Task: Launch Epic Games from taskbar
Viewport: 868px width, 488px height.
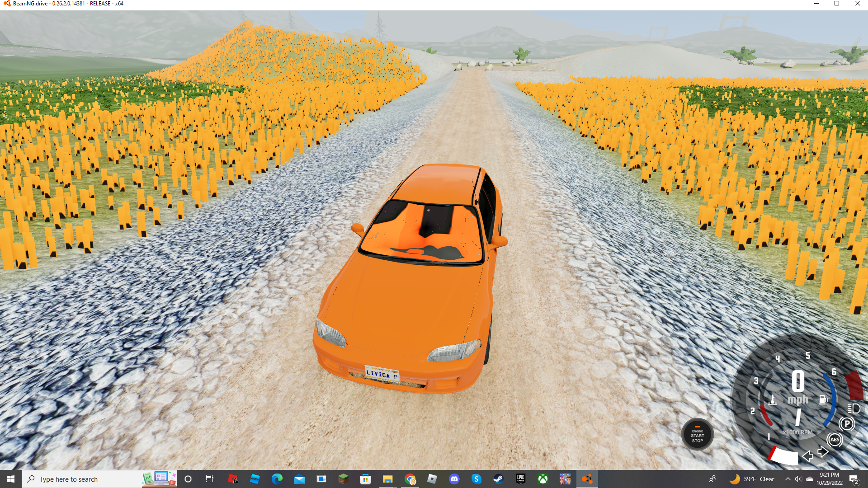Action: click(520, 479)
